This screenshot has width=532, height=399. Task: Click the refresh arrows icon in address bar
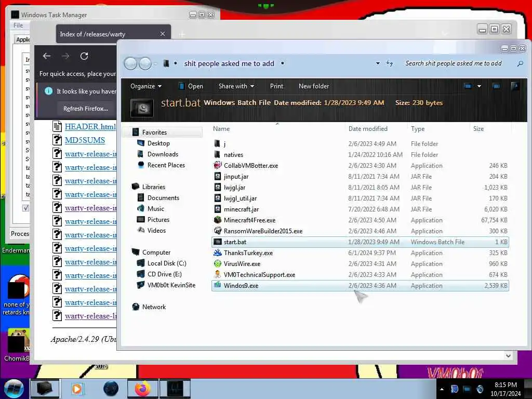[x=390, y=63]
